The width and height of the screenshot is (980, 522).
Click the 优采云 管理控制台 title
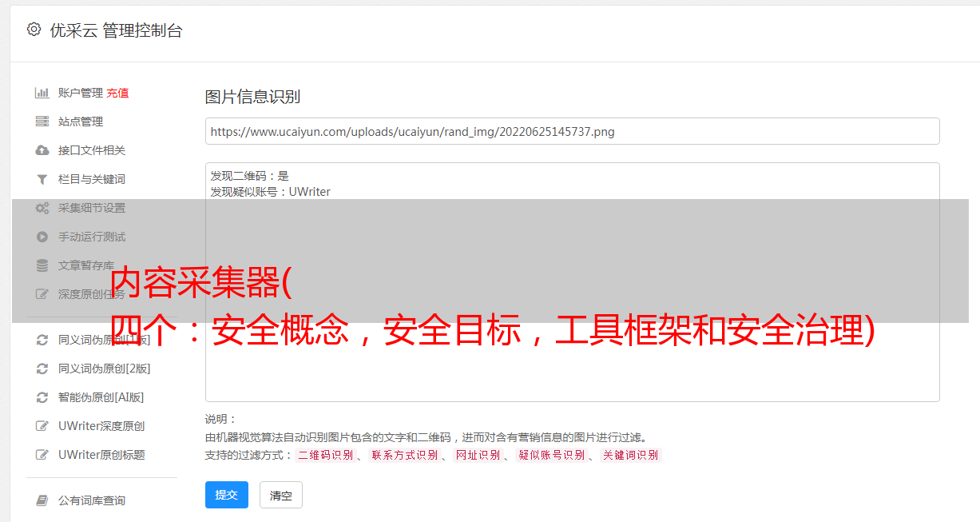[116, 30]
